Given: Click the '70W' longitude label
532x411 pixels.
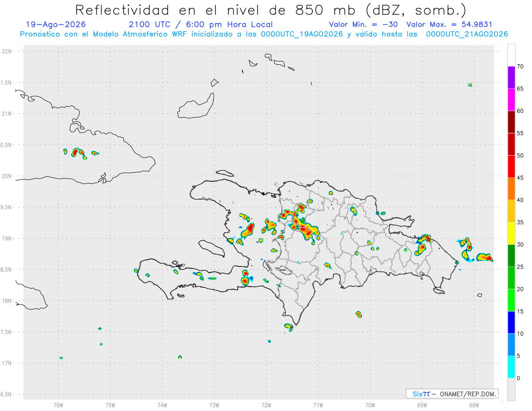Looking at the screenshot, I should pos(370,405).
